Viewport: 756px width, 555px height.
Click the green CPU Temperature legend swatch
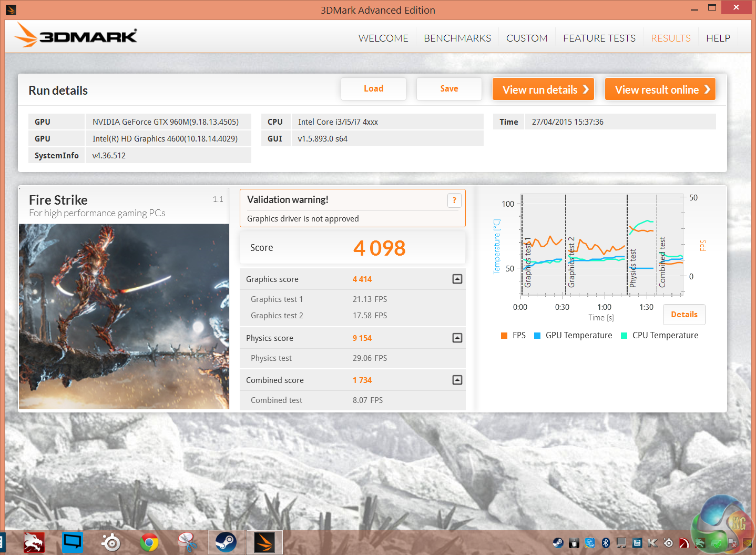click(624, 336)
